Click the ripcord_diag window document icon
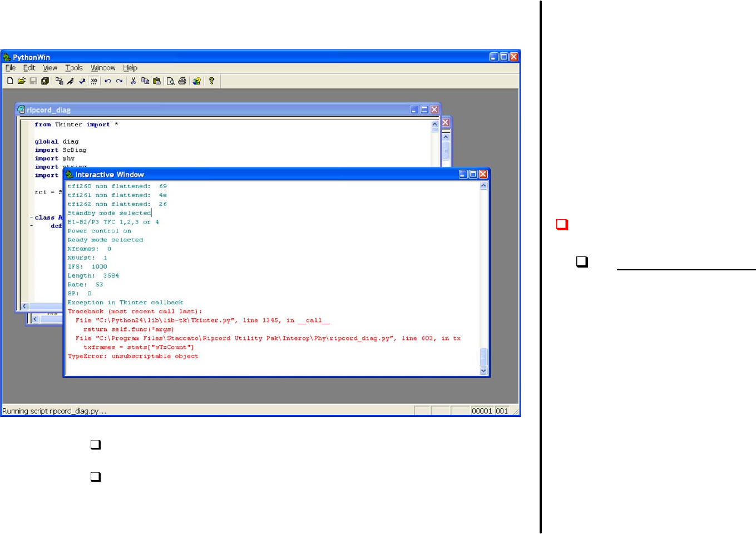 click(21, 110)
